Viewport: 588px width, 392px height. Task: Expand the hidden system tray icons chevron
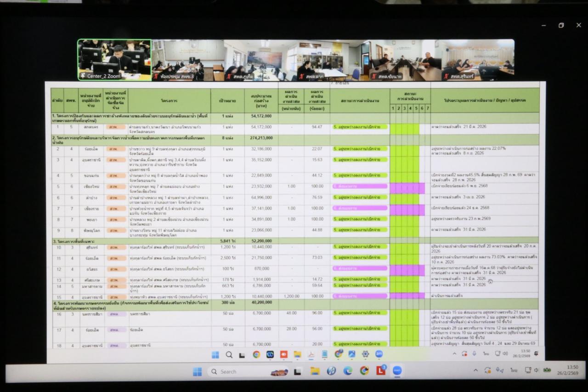(x=475, y=370)
